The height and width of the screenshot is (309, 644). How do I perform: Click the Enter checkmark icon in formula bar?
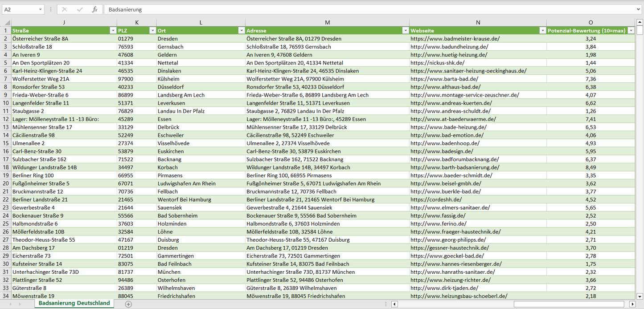[x=80, y=9]
